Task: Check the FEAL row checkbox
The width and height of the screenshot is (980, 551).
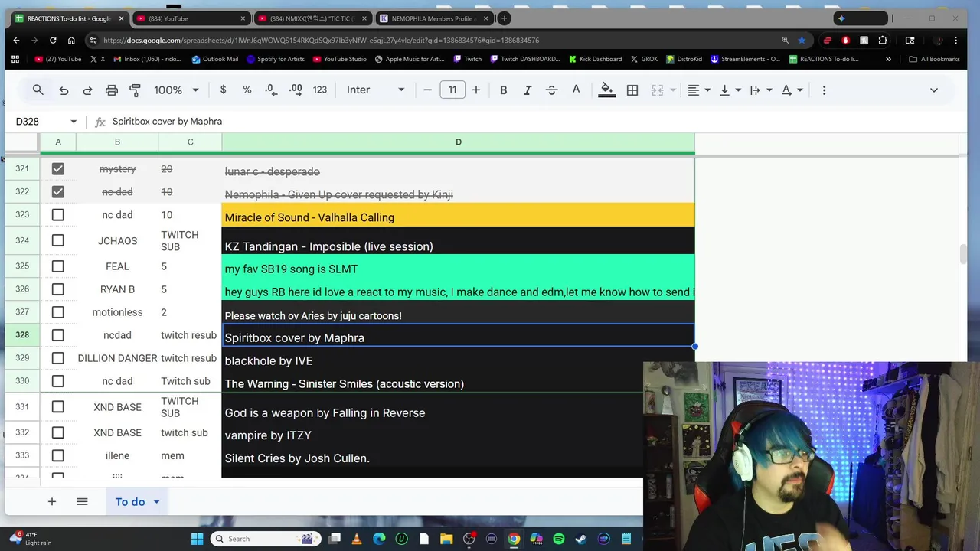Action: tap(57, 266)
